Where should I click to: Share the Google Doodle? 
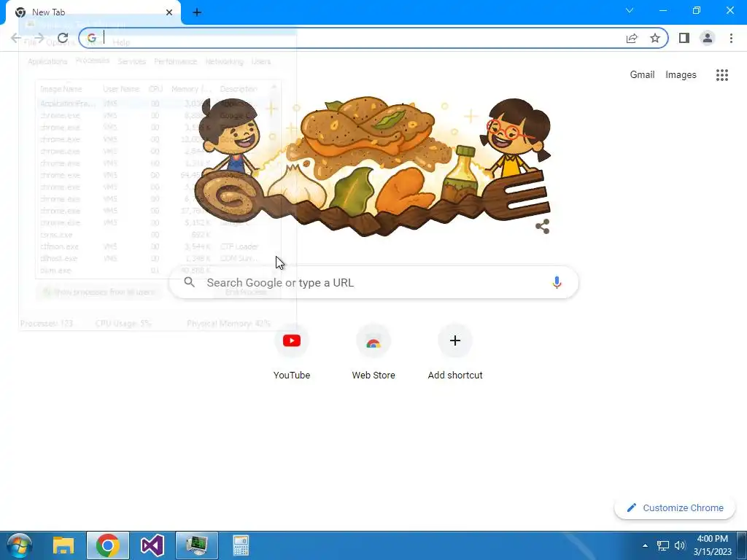point(542,227)
